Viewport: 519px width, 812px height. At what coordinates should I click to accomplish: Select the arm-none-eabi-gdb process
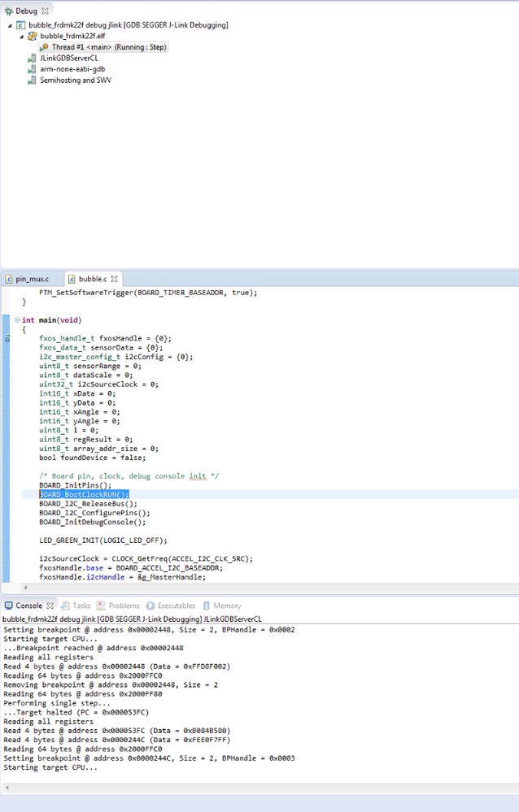tap(72, 69)
